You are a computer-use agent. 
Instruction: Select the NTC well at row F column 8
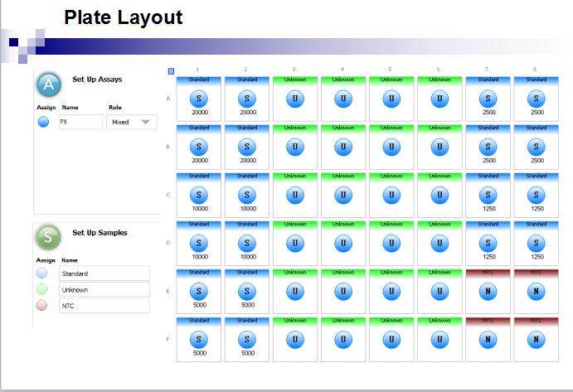pos(536,339)
